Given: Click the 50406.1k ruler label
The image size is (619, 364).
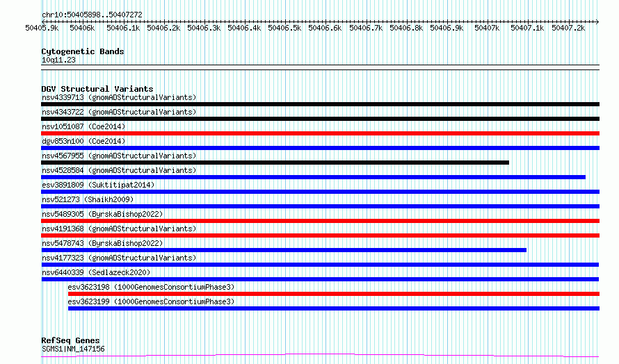Looking at the screenshot, I should 123,28.
